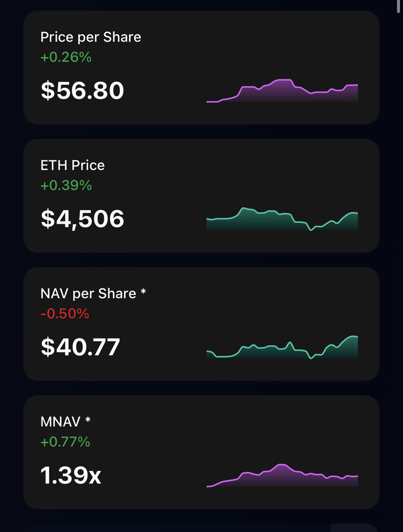This screenshot has height=532, width=403.
Task: Click the partially visible card below MNAV
Action: tap(201, 528)
